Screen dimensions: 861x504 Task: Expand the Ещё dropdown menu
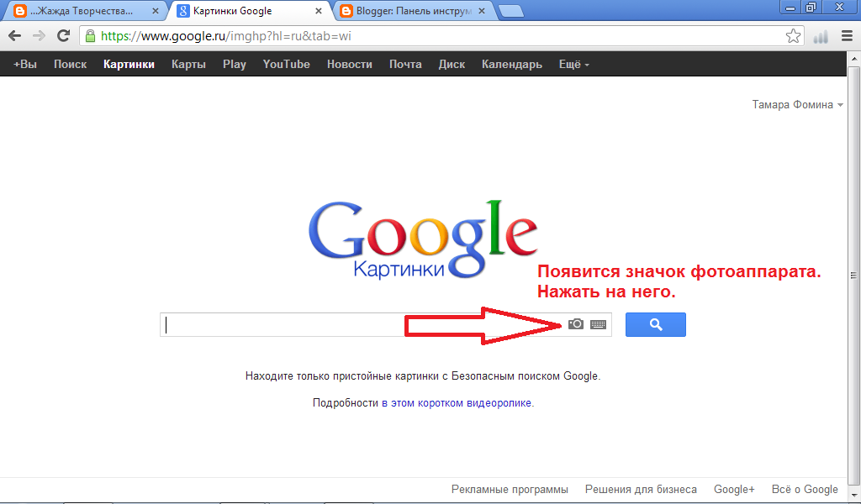point(573,64)
